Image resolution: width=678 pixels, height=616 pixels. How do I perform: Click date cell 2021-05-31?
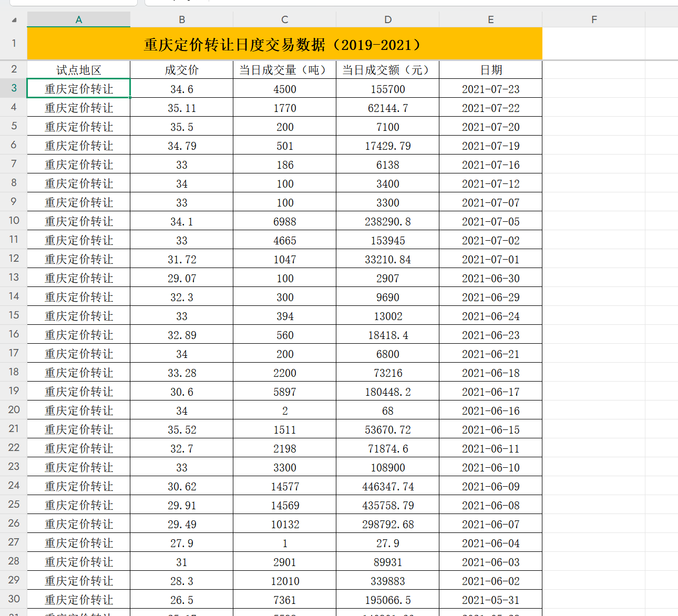click(491, 600)
